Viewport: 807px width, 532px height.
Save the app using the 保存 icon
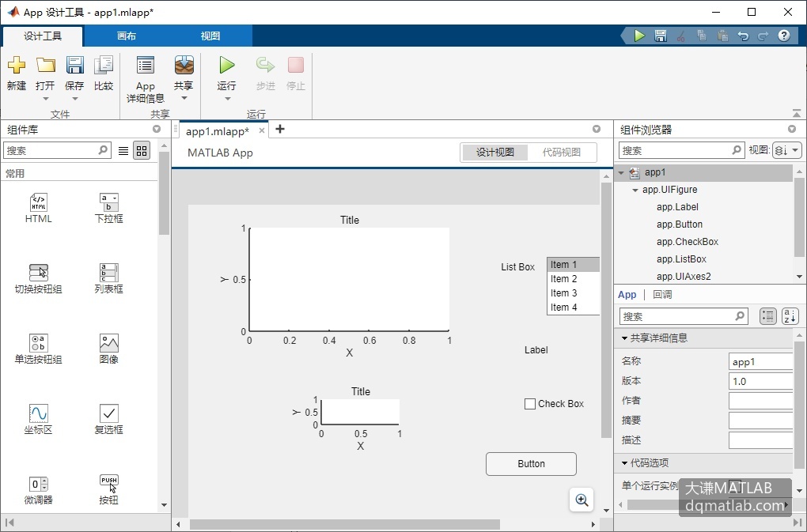tap(74, 66)
